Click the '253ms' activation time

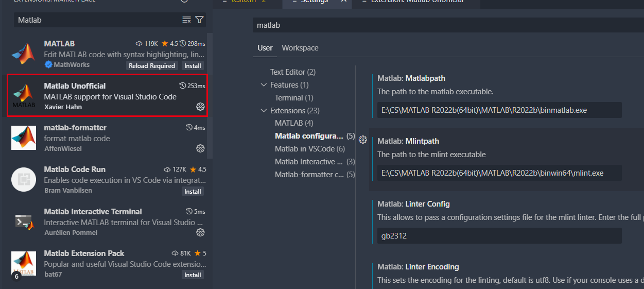click(193, 86)
